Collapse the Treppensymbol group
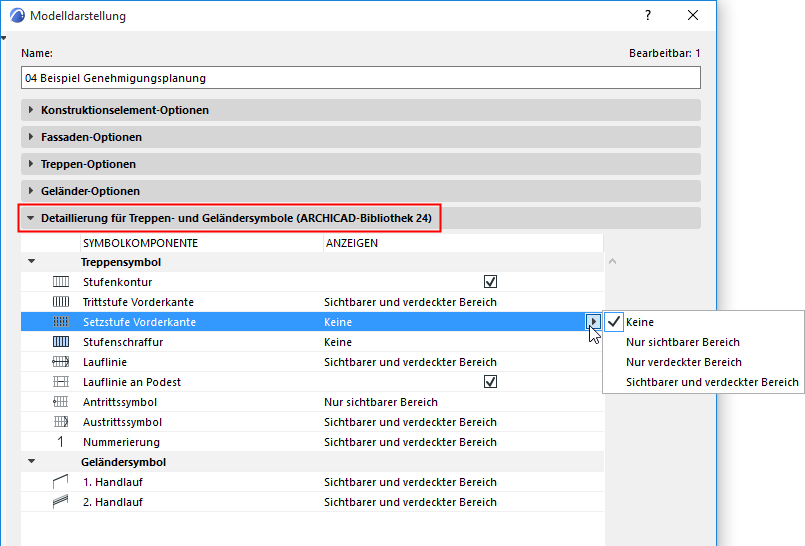This screenshot has height=546, width=805. click(x=32, y=262)
